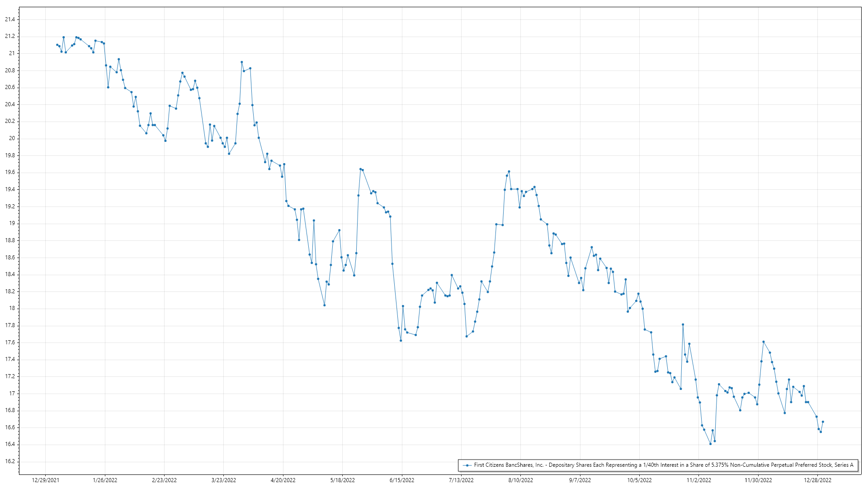This screenshot has width=868, height=488.
Task: Click the 12/29/2021 x-axis date label
Action: [45, 480]
